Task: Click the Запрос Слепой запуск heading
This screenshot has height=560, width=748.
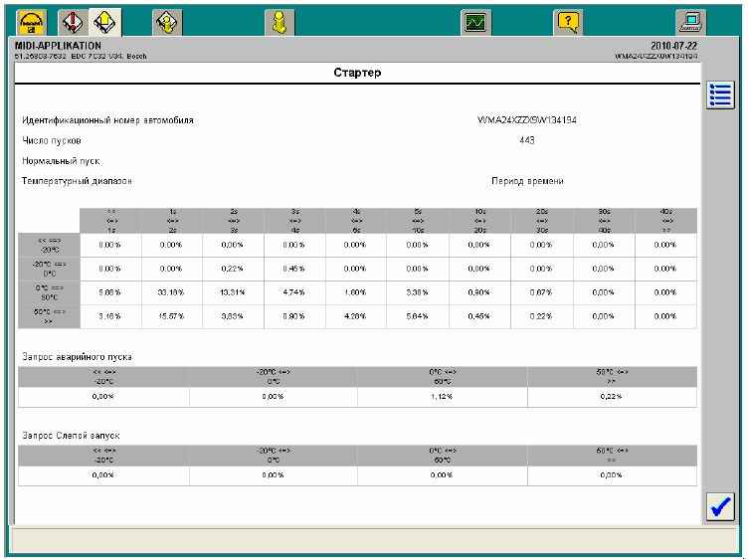Action: [x=71, y=436]
